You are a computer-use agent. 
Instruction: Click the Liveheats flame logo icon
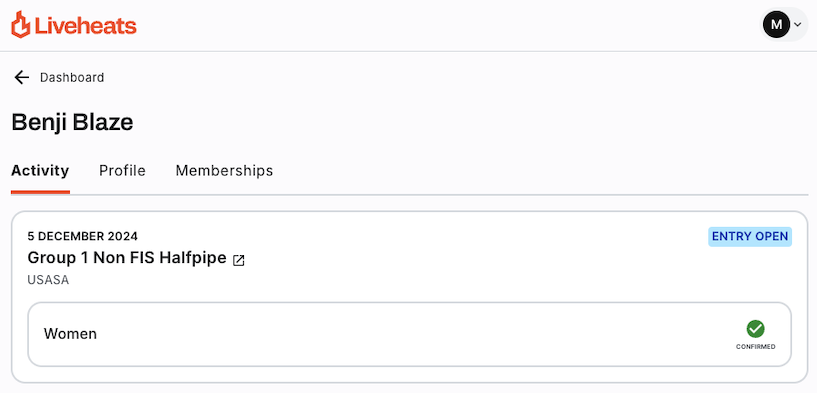click(21, 24)
